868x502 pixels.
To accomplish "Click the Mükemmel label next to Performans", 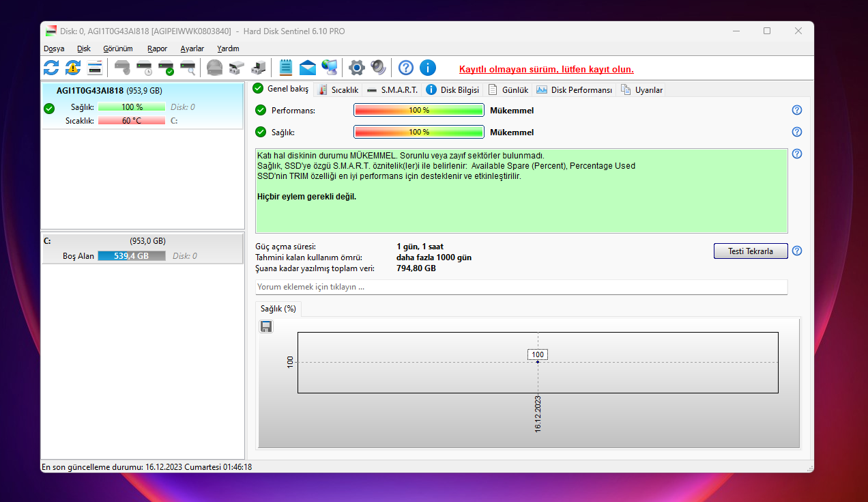I will tap(512, 110).
